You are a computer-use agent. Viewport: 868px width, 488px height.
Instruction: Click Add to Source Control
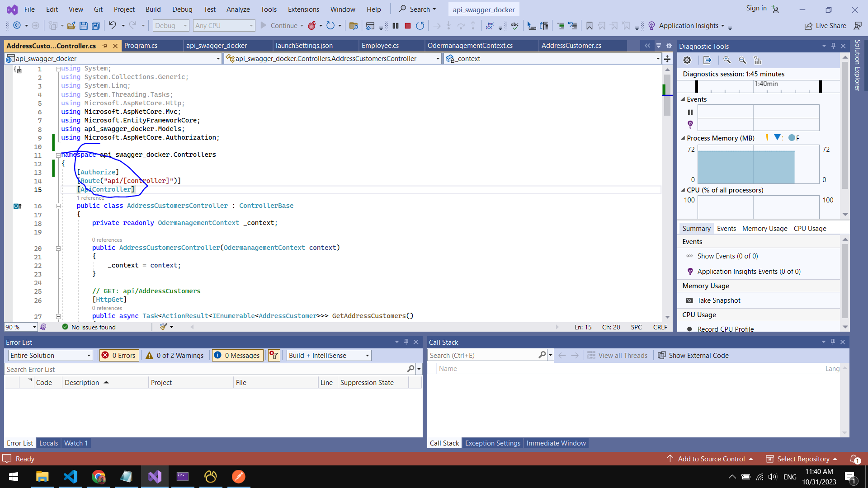click(711, 459)
